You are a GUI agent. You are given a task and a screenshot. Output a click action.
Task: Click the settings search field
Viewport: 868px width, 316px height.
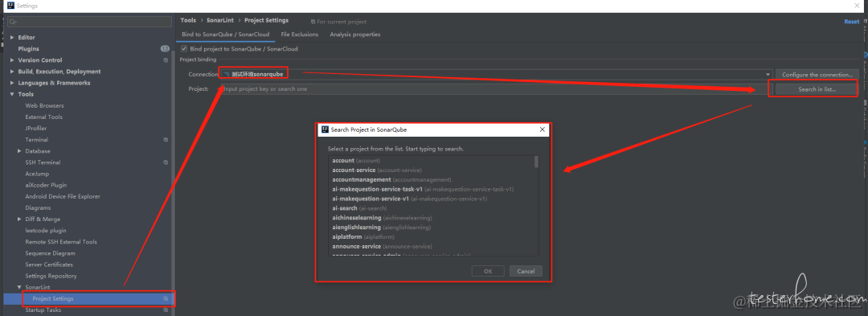(89, 22)
